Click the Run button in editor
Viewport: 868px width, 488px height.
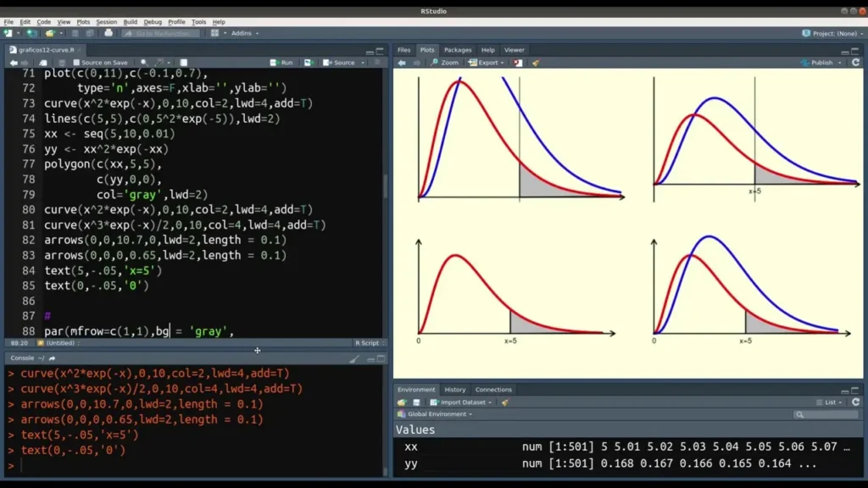(282, 63)
